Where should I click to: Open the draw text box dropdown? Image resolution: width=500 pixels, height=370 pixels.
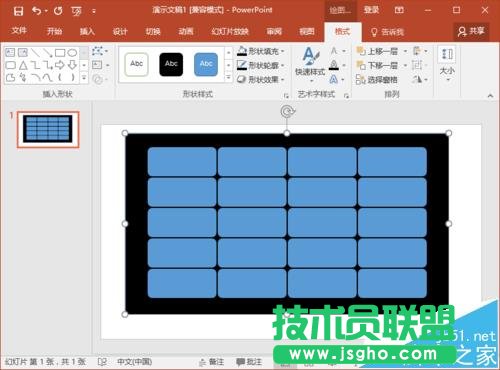[x=101, y=65]
